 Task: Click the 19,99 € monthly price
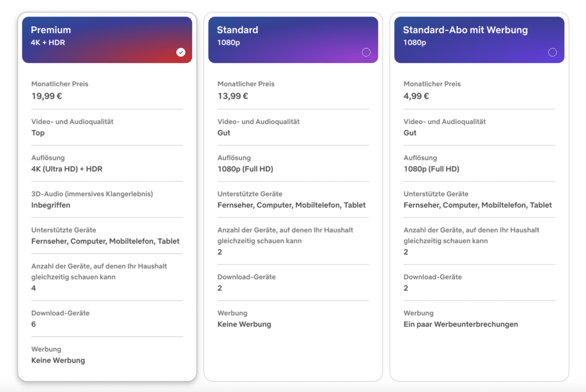tap(46, 96)
